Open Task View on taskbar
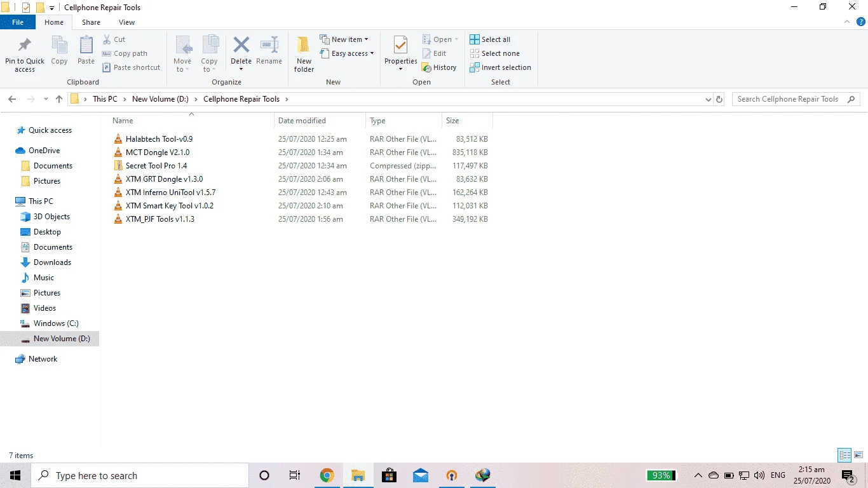This screenshot has height=488, width=868. tap(295, 475)
